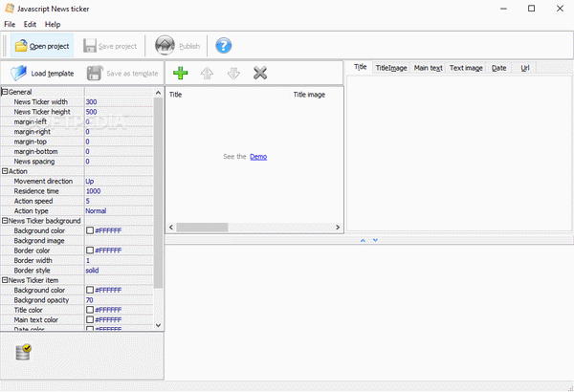
Task: Edit the News Ticker width value
Action: [118, 101]
